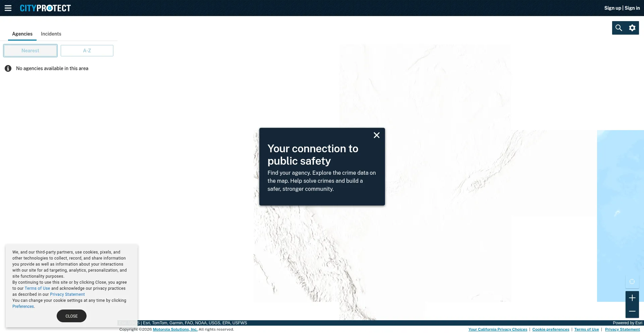Open the map search tool
This screenshot has height=333, width=644.
tap(619, 28)
